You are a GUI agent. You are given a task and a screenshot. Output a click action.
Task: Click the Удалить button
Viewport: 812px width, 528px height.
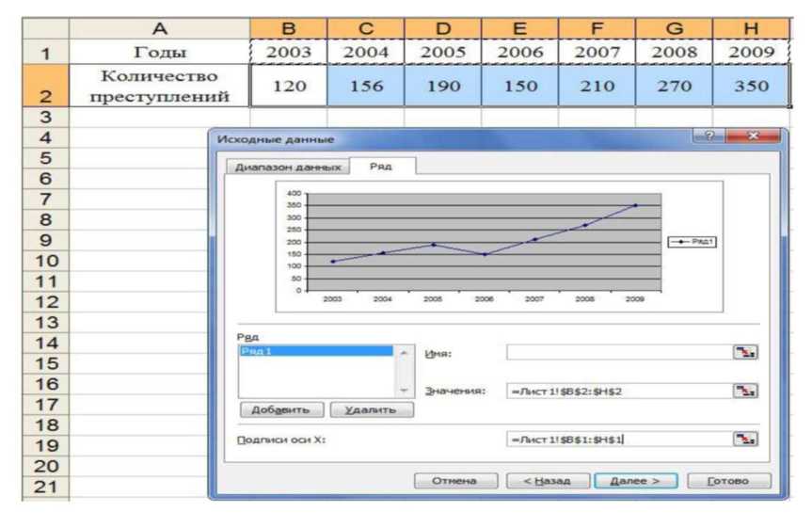(x=372, y=409)
